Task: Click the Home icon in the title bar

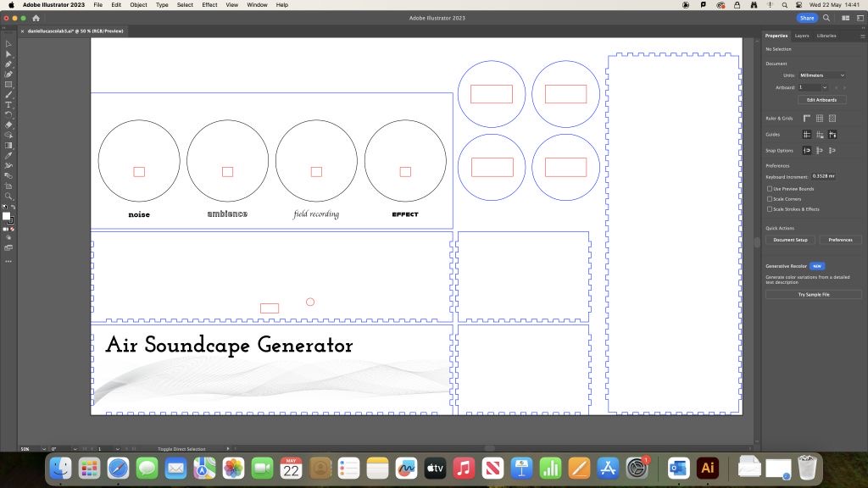Action: click(x=36, y=19)
